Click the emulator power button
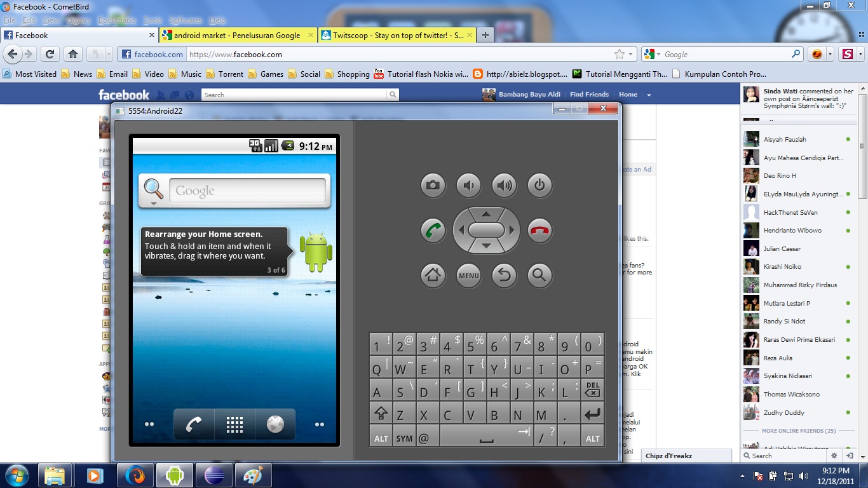Screen dimensions: 868x488 (x=539, y=186)
